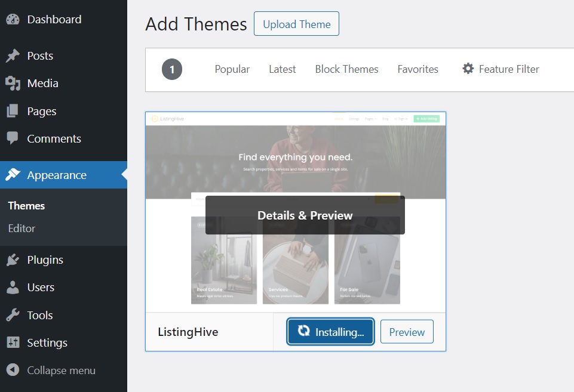Click the Dashboard gauge icon
The image size is (574, 392).
point(13,20)
